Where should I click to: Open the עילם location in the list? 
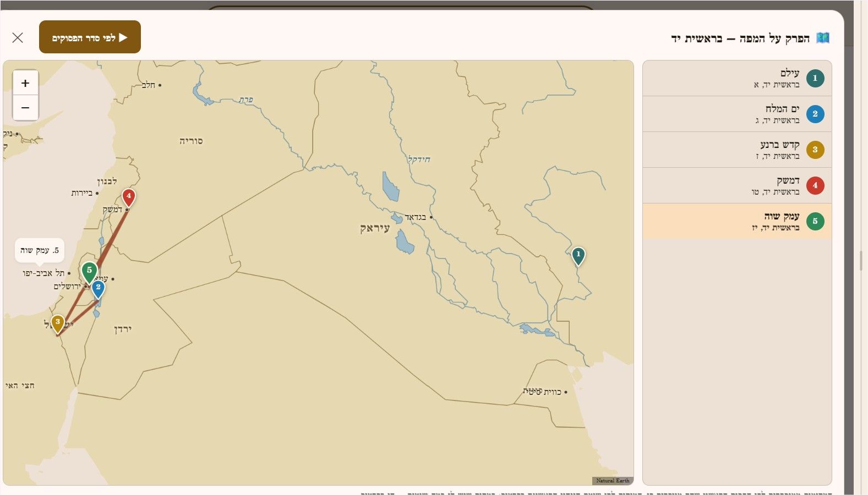click(x=737, y=78)
